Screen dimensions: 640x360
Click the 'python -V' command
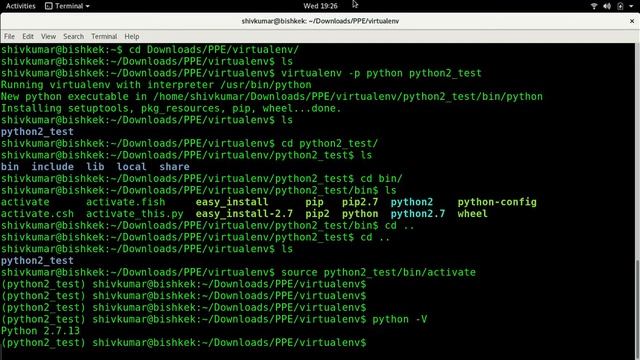click(400, 320)
